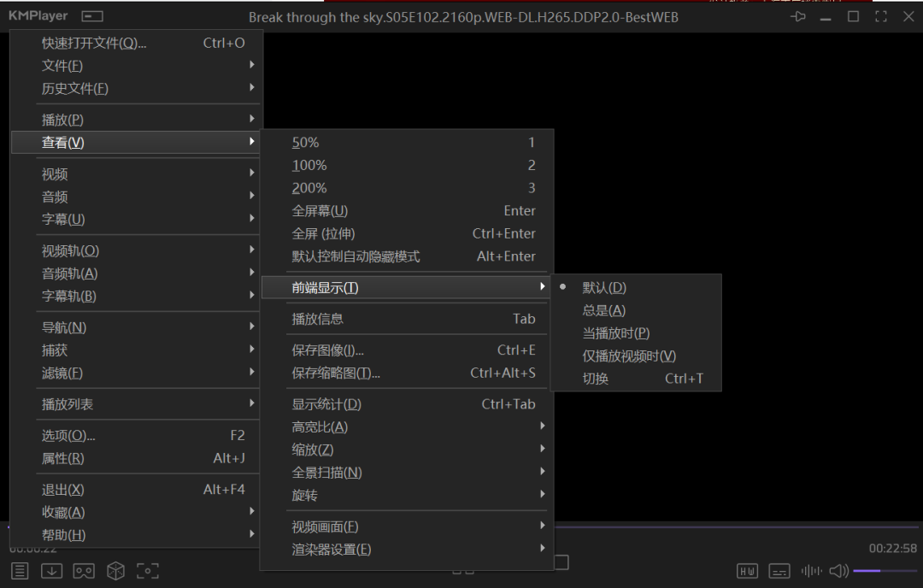923x588 pixels.
Task: Select 当播放时(P) option
Action: (x=636, y=333)
